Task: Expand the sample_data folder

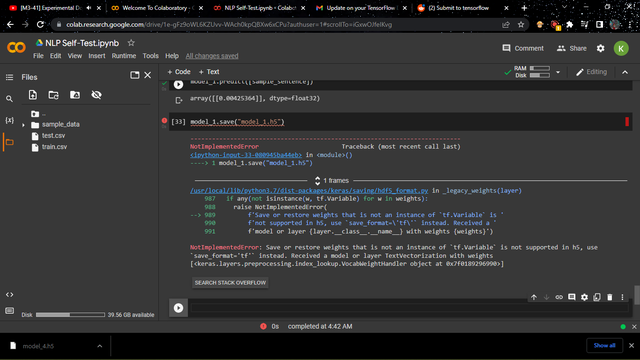Action: pos(23,125)
